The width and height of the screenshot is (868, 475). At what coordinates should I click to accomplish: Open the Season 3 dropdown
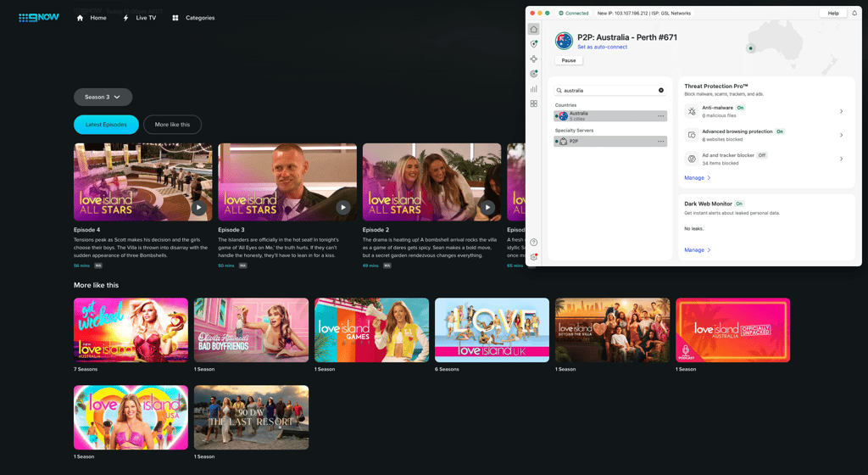pyautogui.click(x=103, y=97)
